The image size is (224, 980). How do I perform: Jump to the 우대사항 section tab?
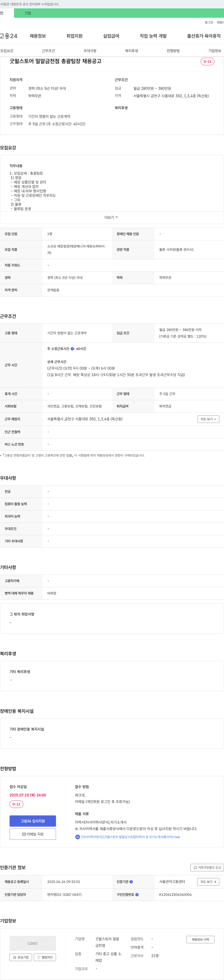[x=90, y=51]
